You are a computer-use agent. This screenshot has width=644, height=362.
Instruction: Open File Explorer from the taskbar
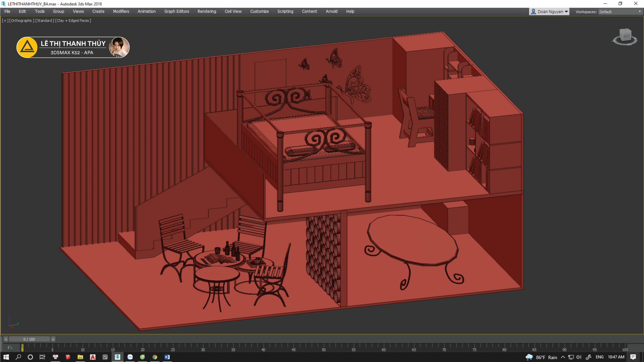[80, 357]
